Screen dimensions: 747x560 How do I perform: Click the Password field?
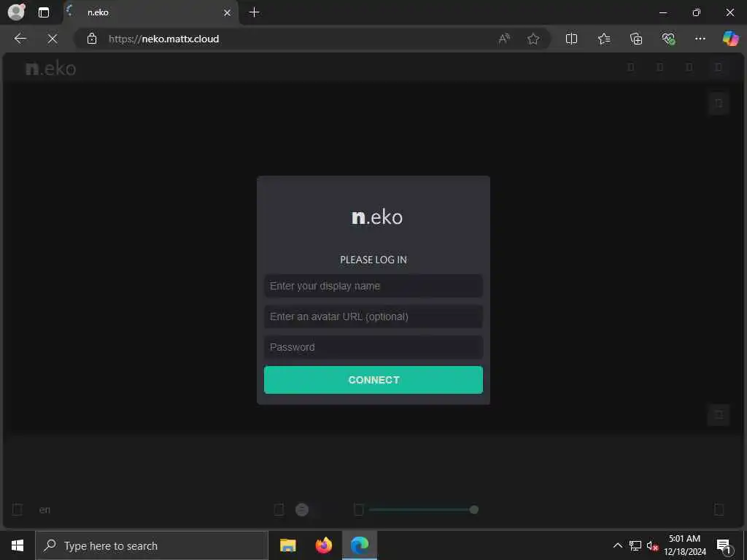tap(373, 347)
